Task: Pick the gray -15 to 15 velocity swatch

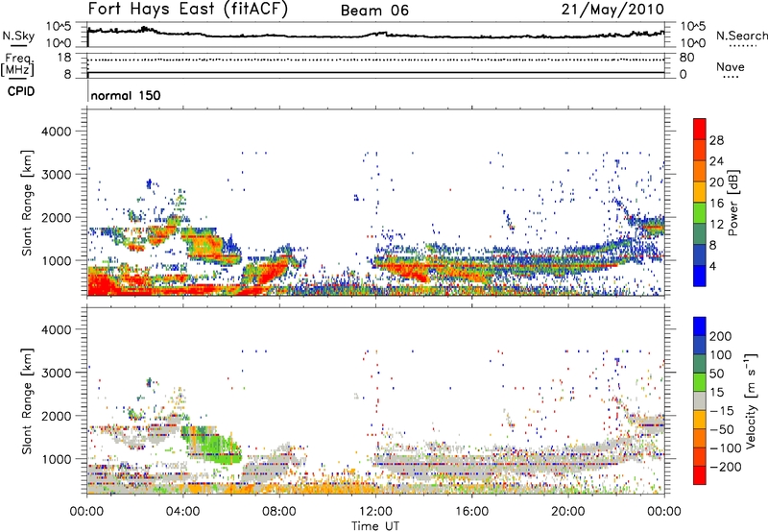Action: tap(700, 401)
